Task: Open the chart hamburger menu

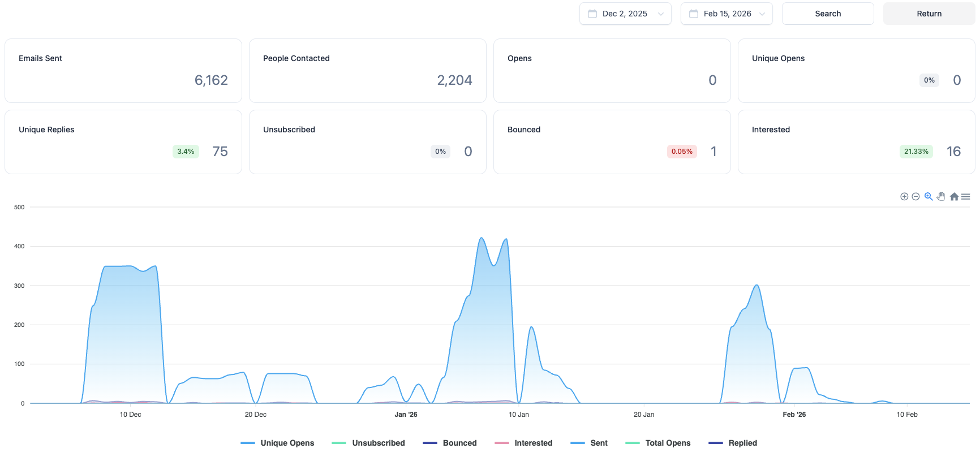Action: point(966,197)
